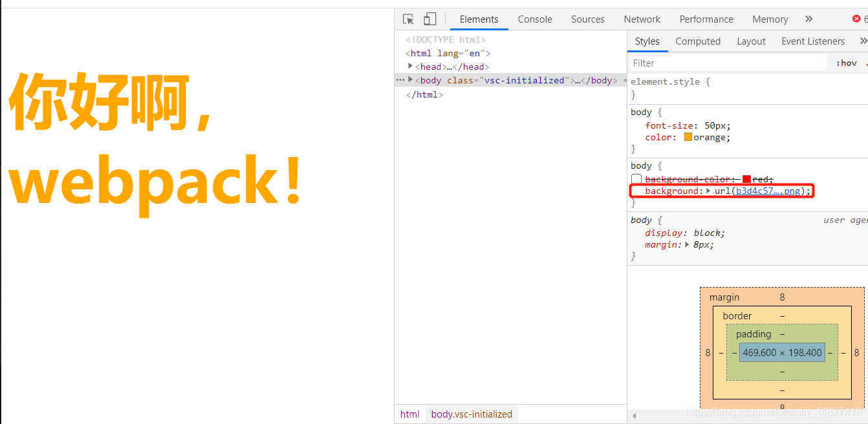Select the Styles sub-tab

(647, 41)
